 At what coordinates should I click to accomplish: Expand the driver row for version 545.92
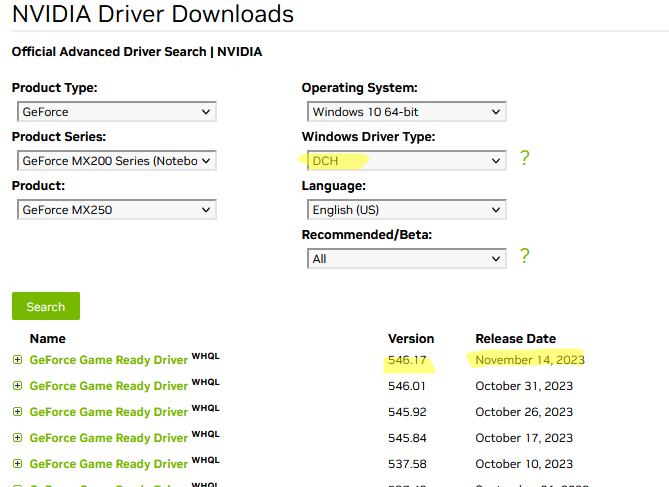17,412
